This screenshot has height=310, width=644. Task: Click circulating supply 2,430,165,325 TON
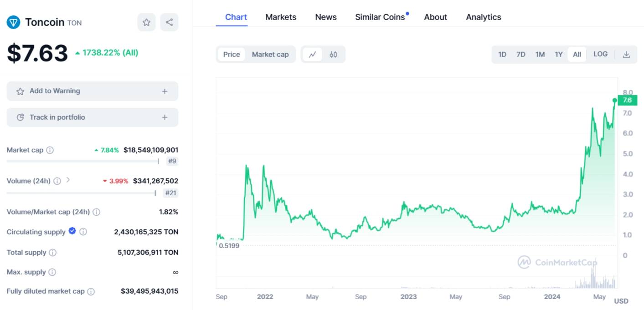(x=146, y=232)
